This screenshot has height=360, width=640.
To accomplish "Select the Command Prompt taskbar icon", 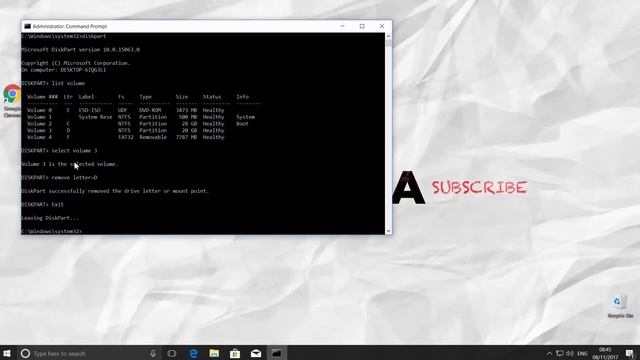I will [277, 353].
